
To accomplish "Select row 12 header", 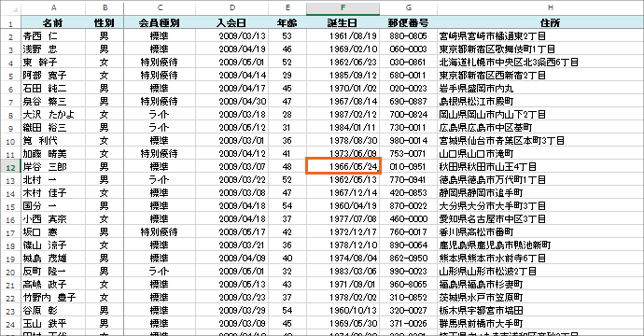I will coord(10,167).
